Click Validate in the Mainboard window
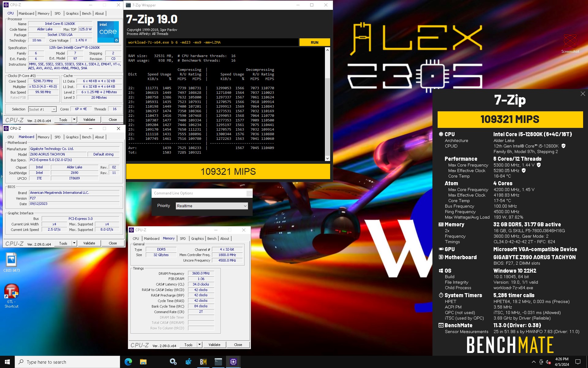This screenshot has height=368, width=588. pyautogui.click(x=89, y=243)
